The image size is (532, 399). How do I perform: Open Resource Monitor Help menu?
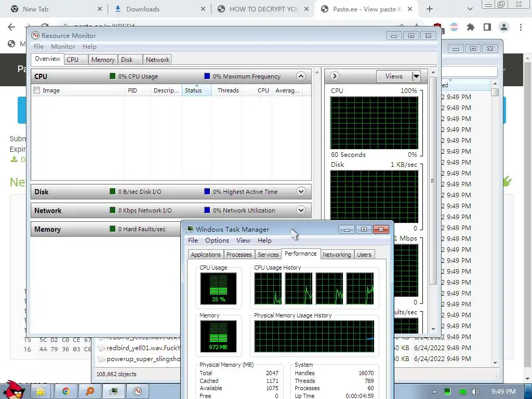[89, 46]
